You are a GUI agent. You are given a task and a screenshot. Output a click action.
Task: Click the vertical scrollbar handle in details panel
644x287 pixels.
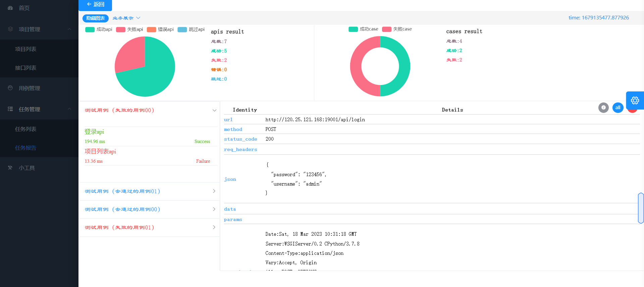pos(641,208)
